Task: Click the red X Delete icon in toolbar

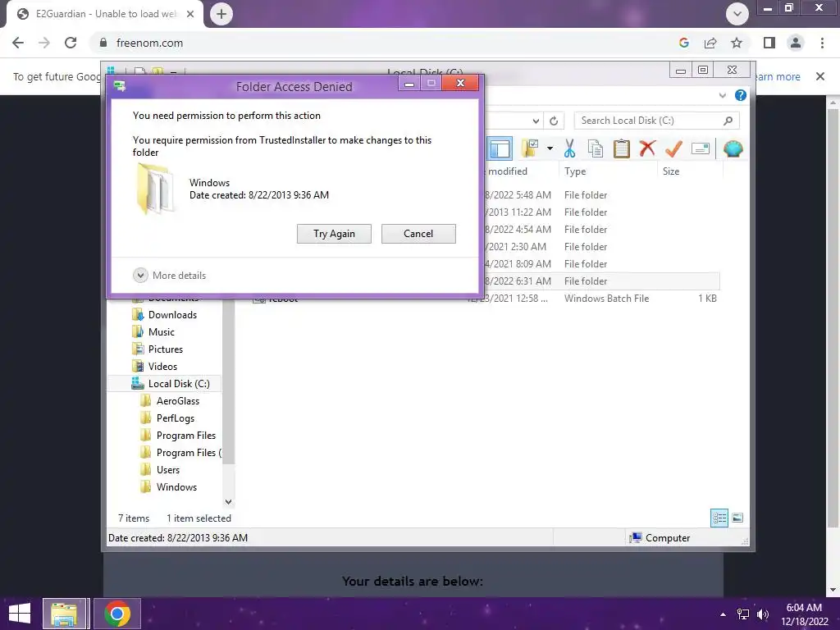Action: pyautogui.click(x=647, y=148)
